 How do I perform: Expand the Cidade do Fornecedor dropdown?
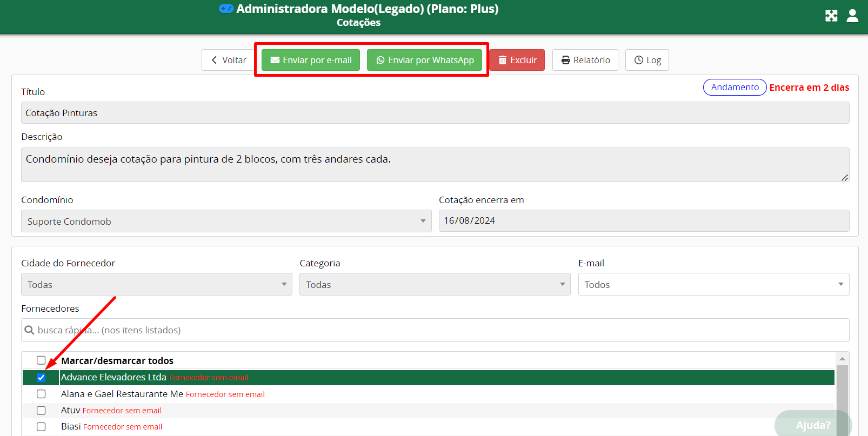click(x=157, y=284)
